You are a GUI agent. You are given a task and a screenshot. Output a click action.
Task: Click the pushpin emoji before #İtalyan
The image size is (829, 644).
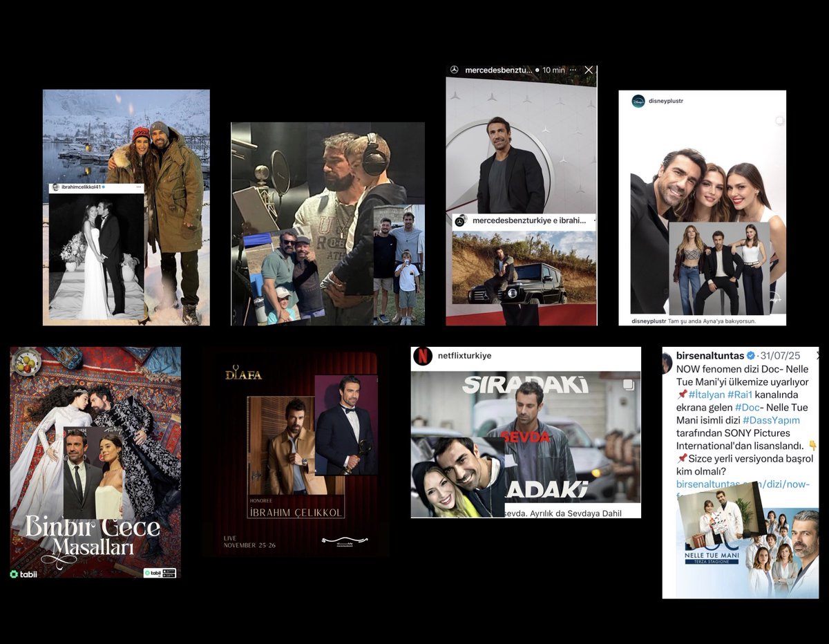[681, 394]
